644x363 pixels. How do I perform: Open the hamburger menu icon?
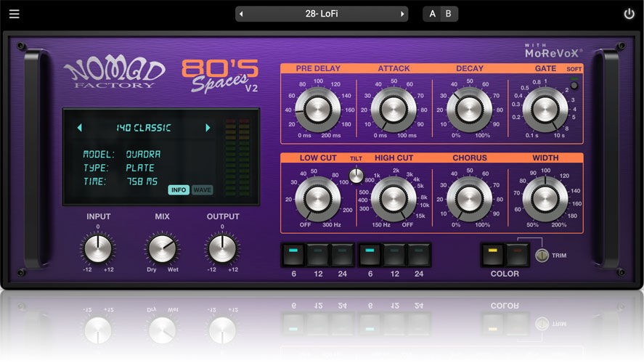click(15, 14)
